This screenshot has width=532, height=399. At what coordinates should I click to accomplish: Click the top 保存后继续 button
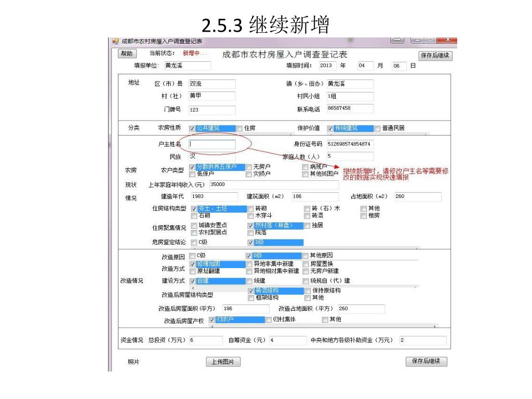(435, 55)
